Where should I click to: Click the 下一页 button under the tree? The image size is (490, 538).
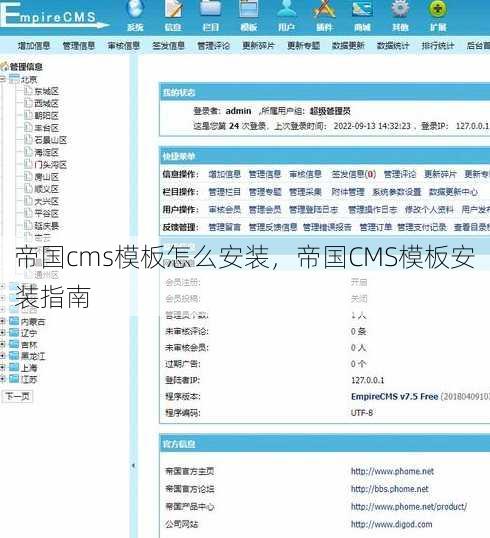point(18,397)
